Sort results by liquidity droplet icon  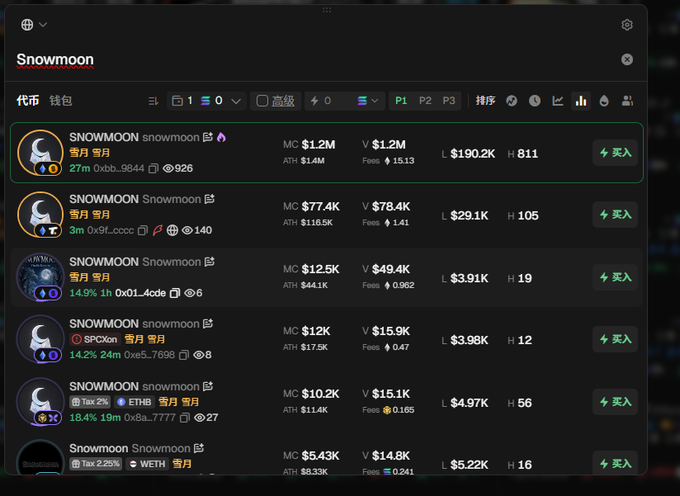coord(604,101)
